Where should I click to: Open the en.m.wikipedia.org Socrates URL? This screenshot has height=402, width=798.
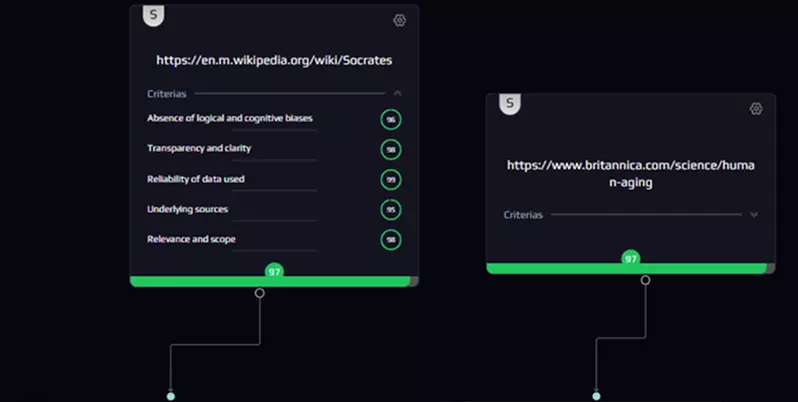pos(274,60)
